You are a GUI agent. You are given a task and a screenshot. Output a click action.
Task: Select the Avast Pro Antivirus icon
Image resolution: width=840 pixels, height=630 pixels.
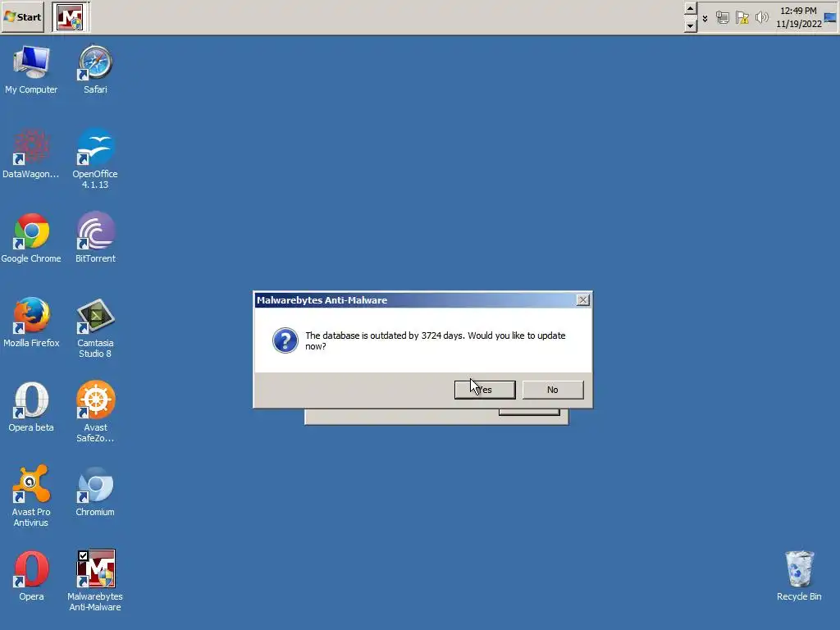pos(31,496)
